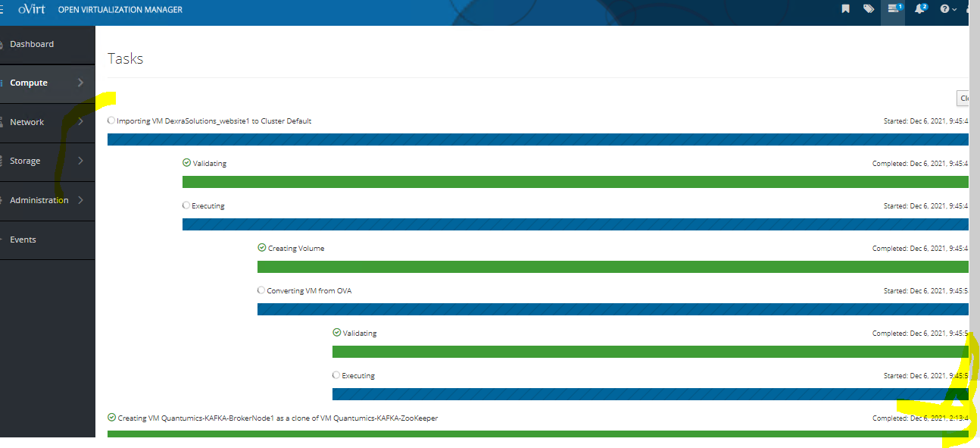Open the notifications bell icon

click(919, 9)
